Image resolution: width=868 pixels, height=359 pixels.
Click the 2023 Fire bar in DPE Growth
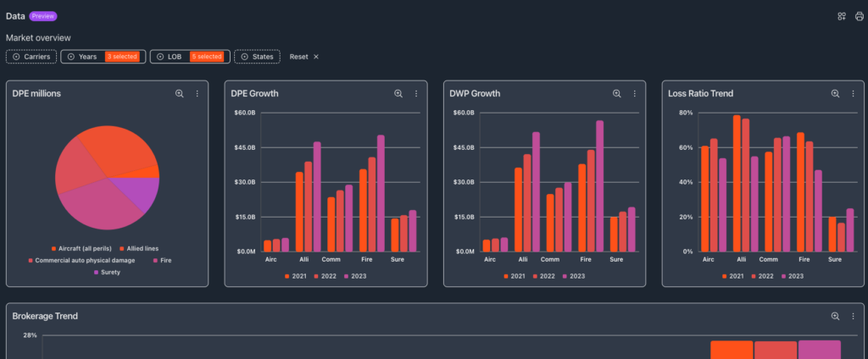coord(381,193)
